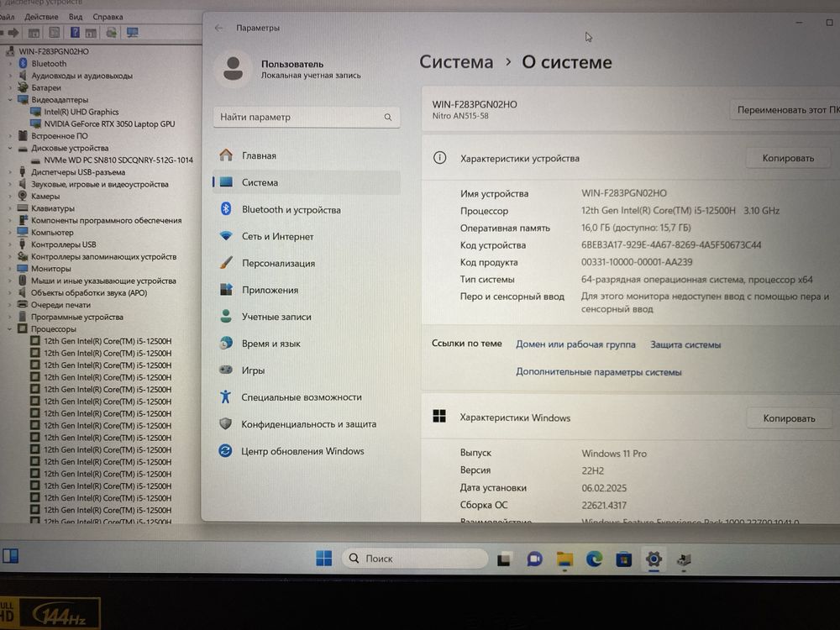
Task: Click the Update driver toolbar icon
Action: point(112,33)
